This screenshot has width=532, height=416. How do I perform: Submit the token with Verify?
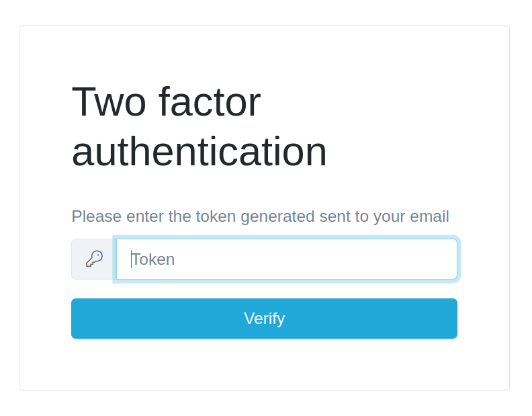point(264,319)
